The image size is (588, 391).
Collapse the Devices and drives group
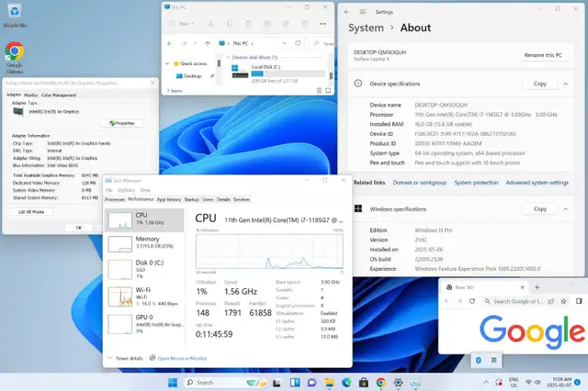pos(228,57)
